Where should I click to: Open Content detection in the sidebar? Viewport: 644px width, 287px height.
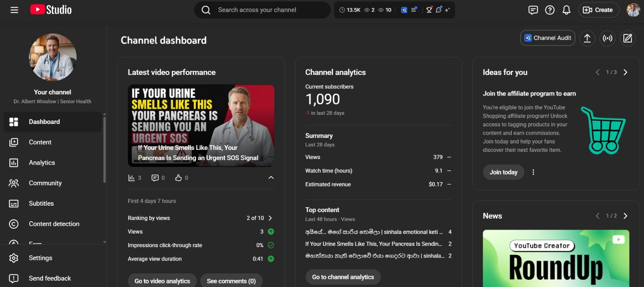[x=53, y=224]
